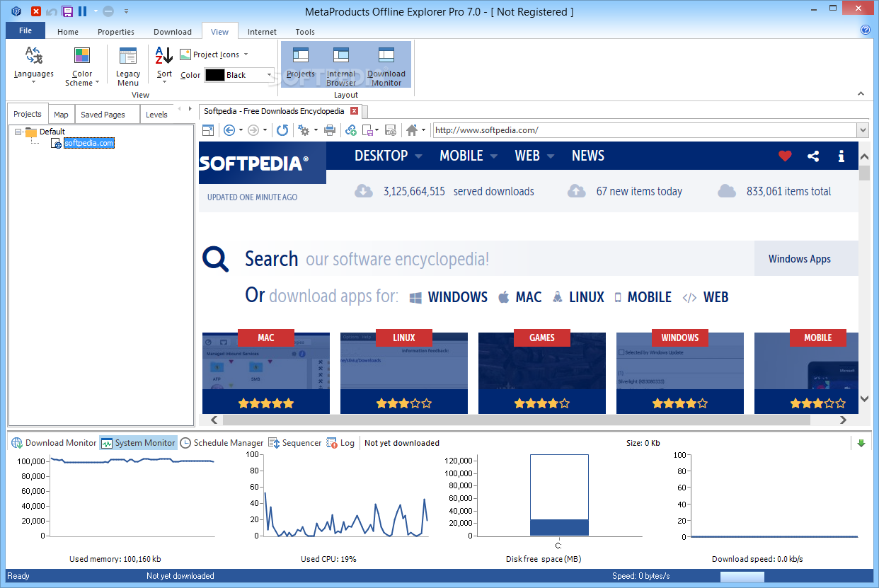Toggle the Download Monitor layout panel
This screenshot has height=588, width=879.
click(x=386, y=66)
